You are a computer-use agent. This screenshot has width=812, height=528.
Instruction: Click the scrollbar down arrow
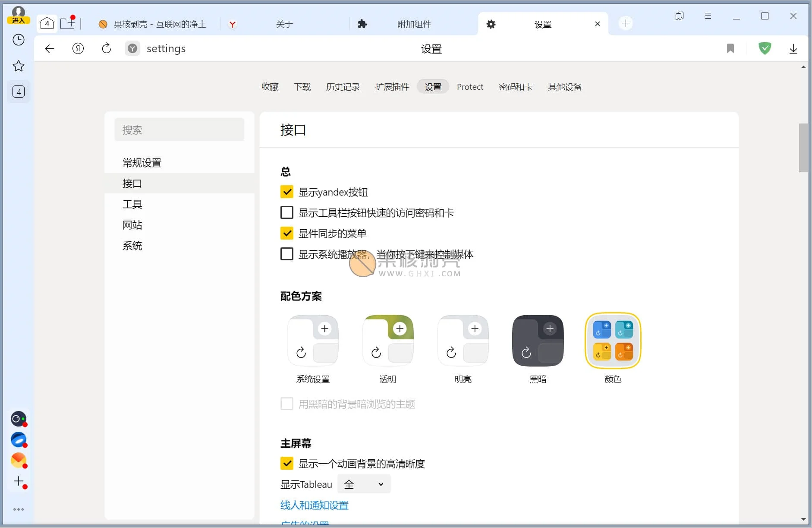coord(803,519)
